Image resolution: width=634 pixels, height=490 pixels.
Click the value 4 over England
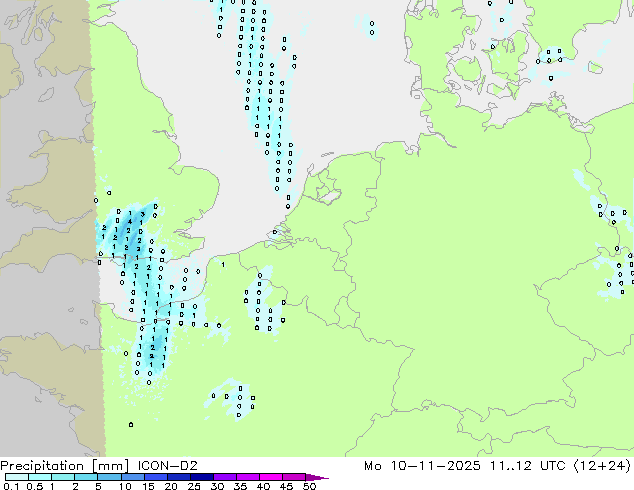130,222
